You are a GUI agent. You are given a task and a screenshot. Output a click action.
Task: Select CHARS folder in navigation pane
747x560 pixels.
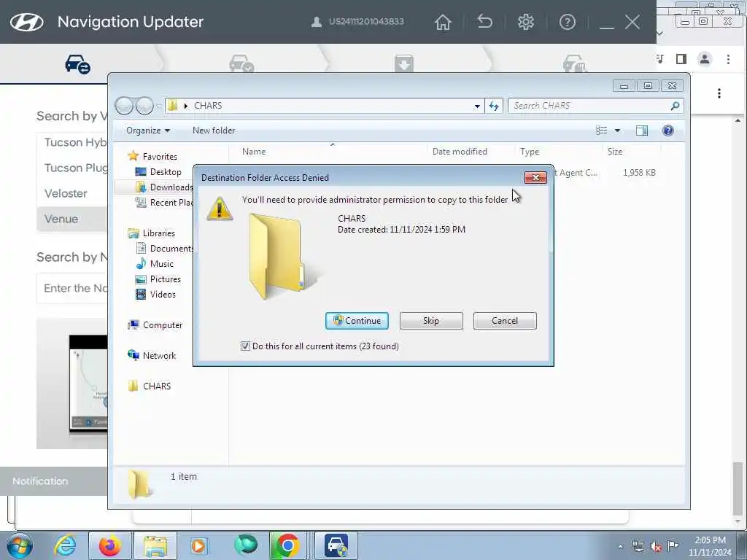[150, 386]
